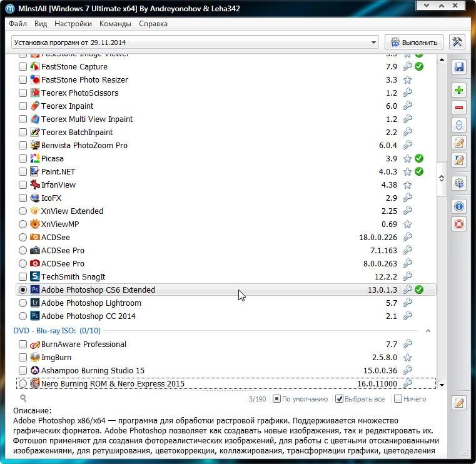Click the star icon on ImgBurn row
Image resolution: width=476 pixels, height=464 pixels.
pos(407,358)
